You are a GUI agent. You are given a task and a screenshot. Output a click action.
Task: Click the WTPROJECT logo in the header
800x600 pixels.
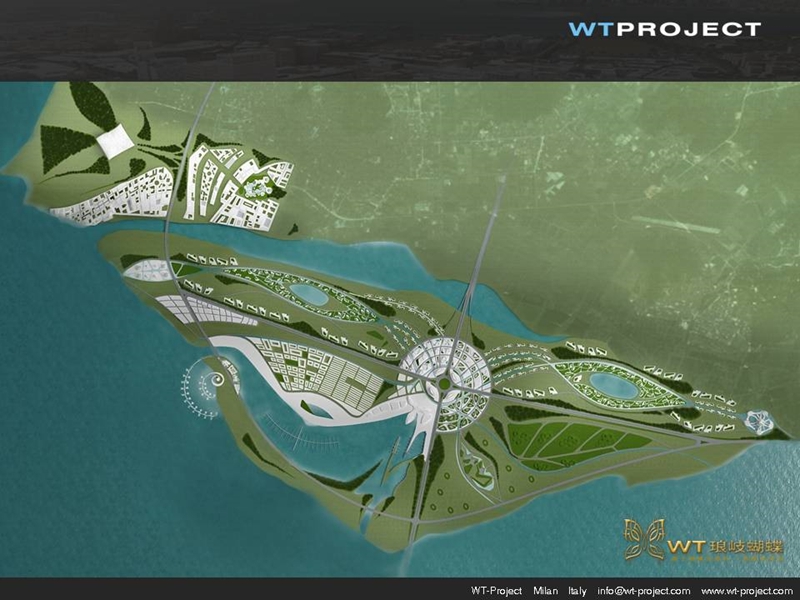tap(665, 29)
